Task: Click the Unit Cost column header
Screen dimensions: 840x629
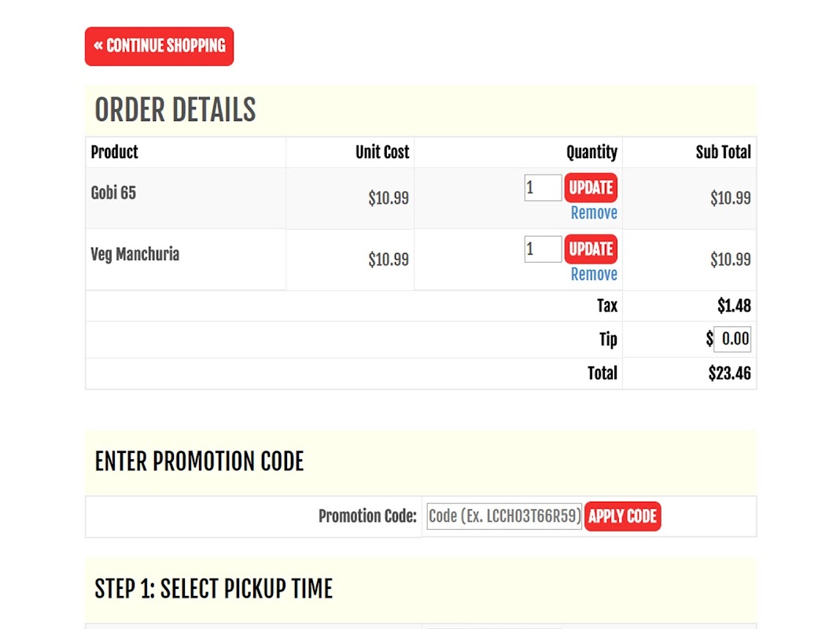Action: point(381,153)
